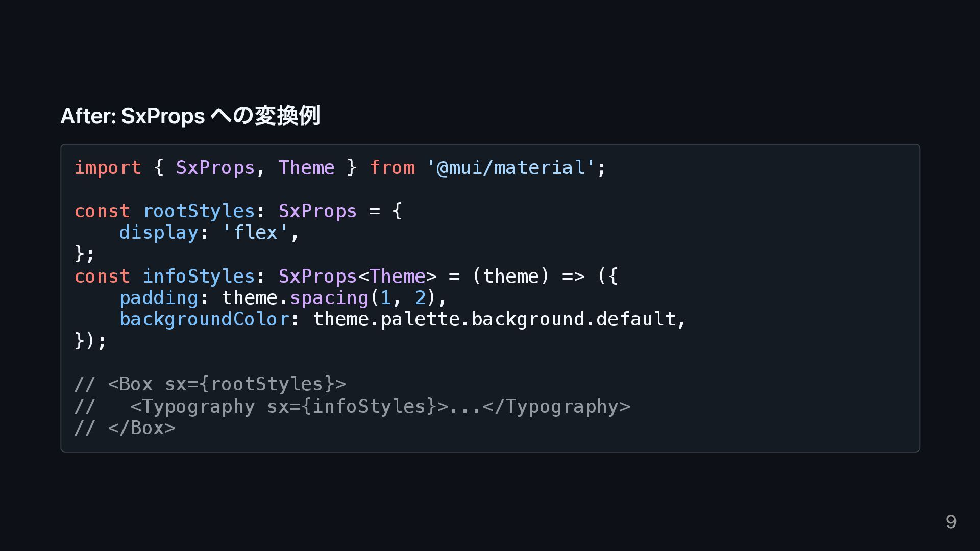The height and width of the screenshot is (551, 980).
Task: Click the Typography comment line
Action: (x=352, y=407)
